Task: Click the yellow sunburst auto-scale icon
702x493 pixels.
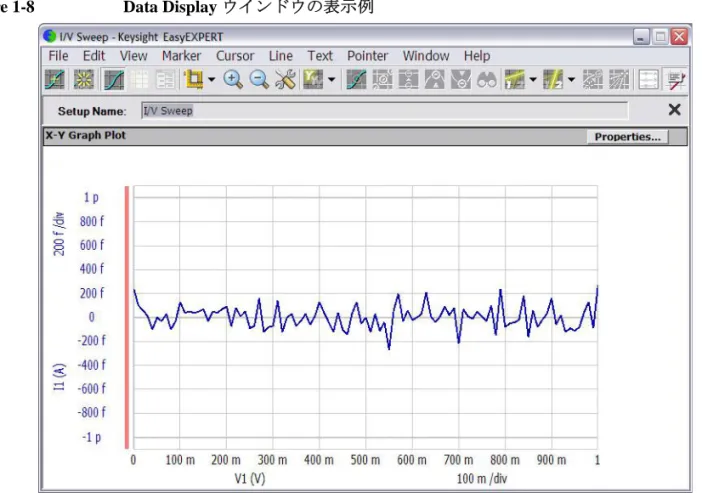Action: coord(84,80)
